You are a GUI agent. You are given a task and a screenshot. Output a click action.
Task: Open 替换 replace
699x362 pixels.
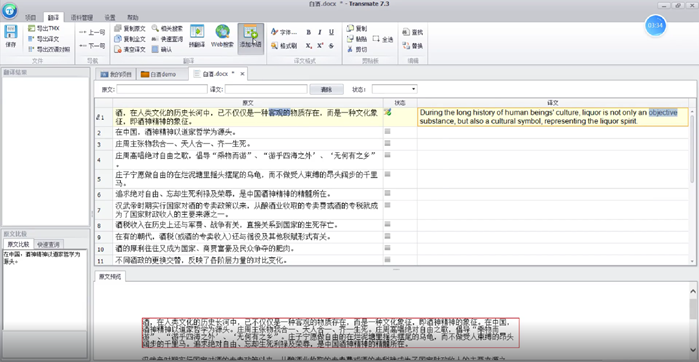point(412,45)
